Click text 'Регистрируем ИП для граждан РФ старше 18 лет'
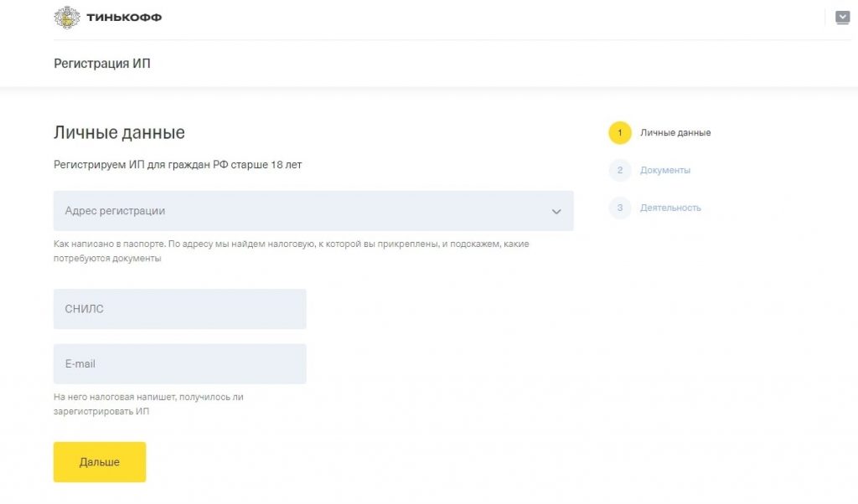The height and width of the screenshot is (504, 858). (x=178, y=165)
